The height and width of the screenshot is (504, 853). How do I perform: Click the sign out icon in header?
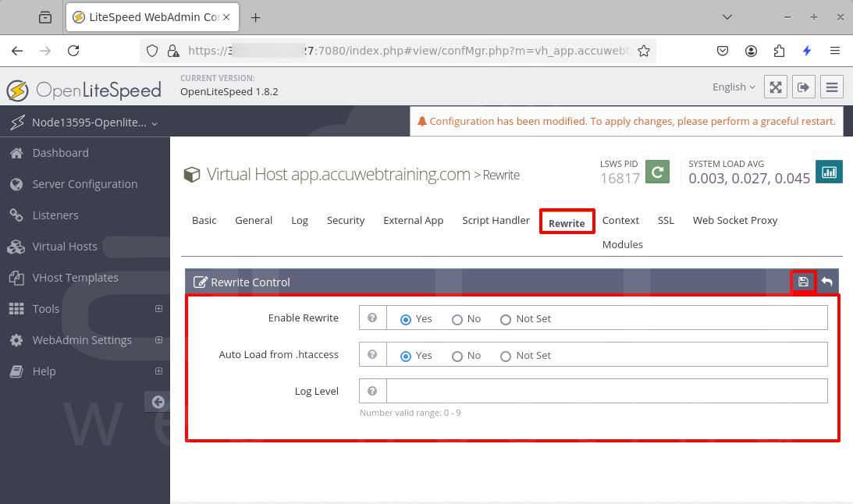pos(804,87)
